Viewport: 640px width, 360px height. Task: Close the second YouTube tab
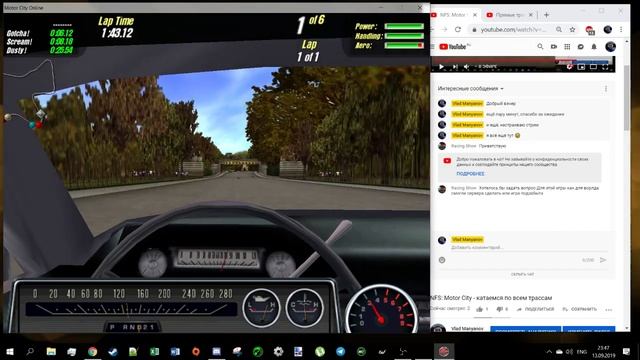pos(531,15)
